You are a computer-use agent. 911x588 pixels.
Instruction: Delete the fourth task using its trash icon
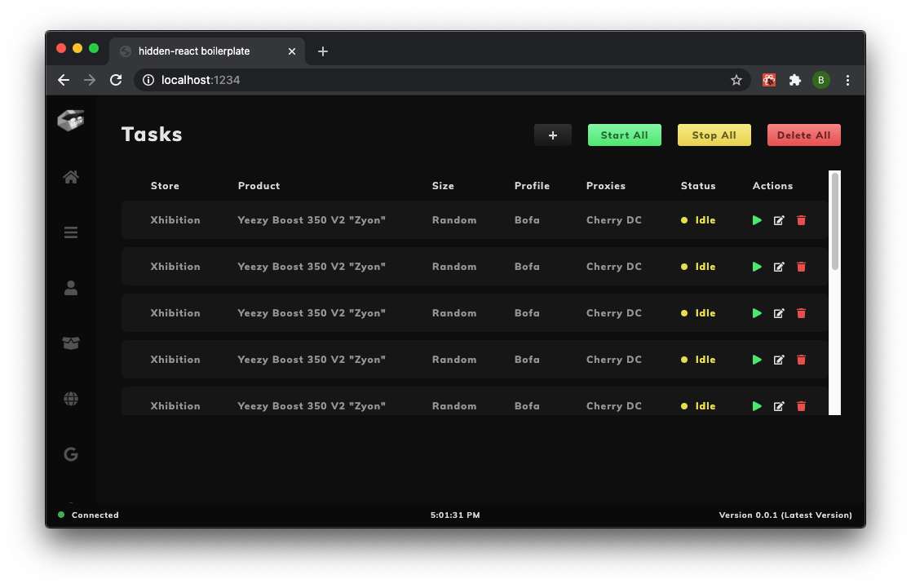click(x=801, y=360)
